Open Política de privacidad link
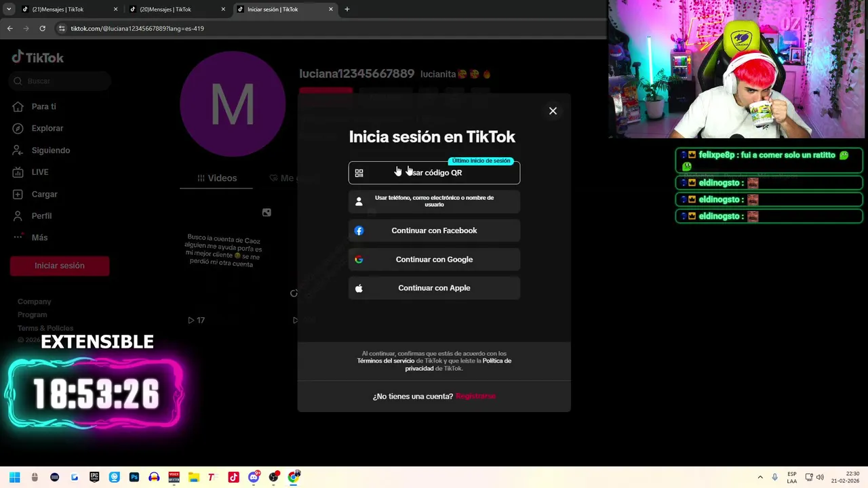Screen dimensions: 868x488 458,365
